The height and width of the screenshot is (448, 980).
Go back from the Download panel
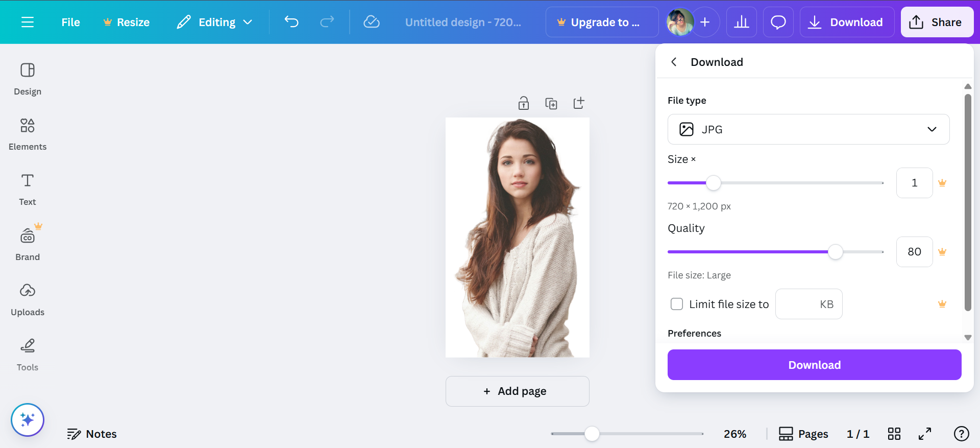[674, 62]
